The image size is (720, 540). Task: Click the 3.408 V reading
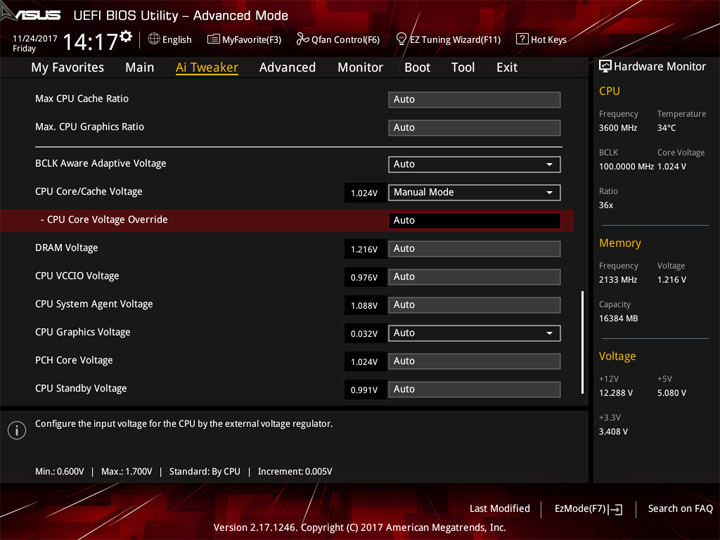(613, 432)
